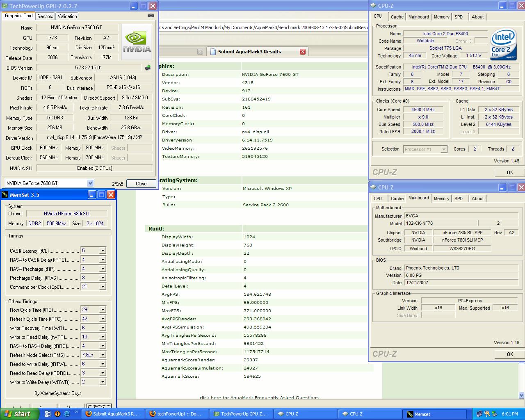525x420 pixels.
Task: Open the Write Recovery Time (tWR) dropdown
Action: pyautogui.click(x=103, y=328)
